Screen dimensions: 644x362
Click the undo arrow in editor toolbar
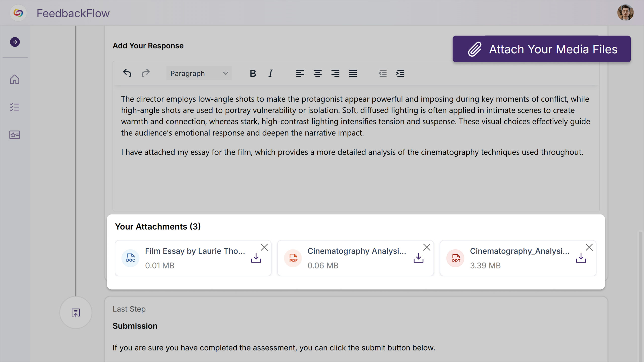pos(127,73)
